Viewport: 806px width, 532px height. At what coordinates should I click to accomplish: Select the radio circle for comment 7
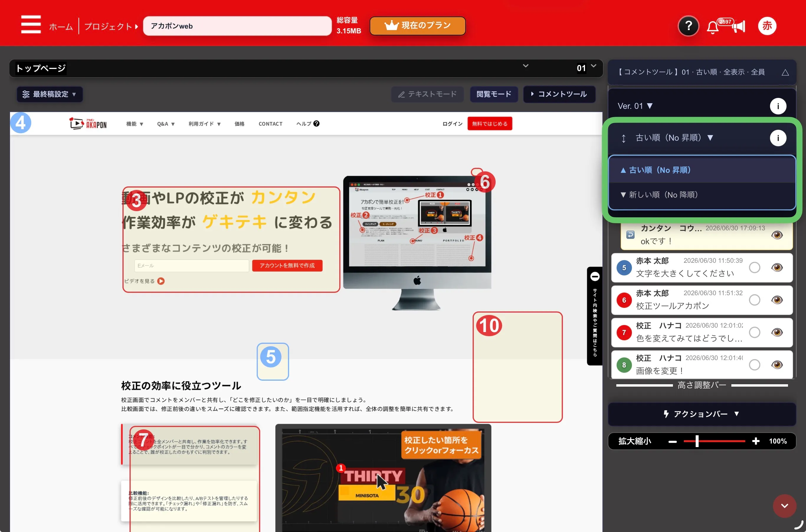click(754, 332)
